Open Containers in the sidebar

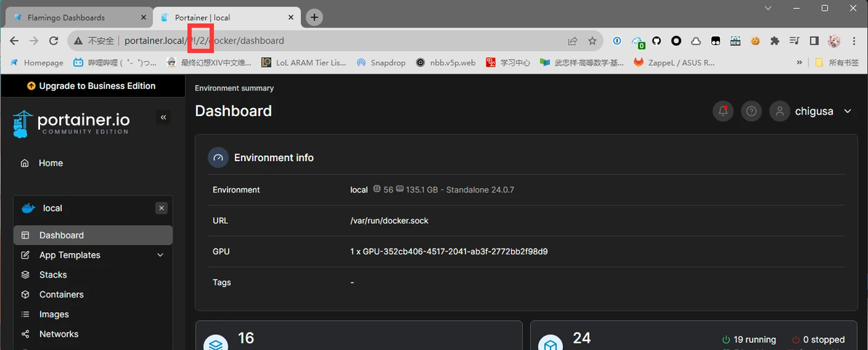[93, 295]
